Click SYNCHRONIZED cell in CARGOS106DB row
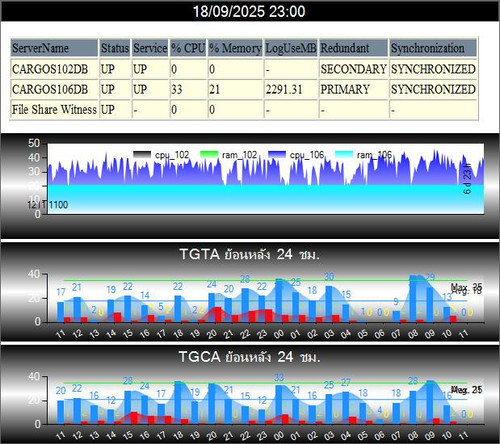Image resolution: width=500 pixels, height=444 pixels. coord(433,89)
